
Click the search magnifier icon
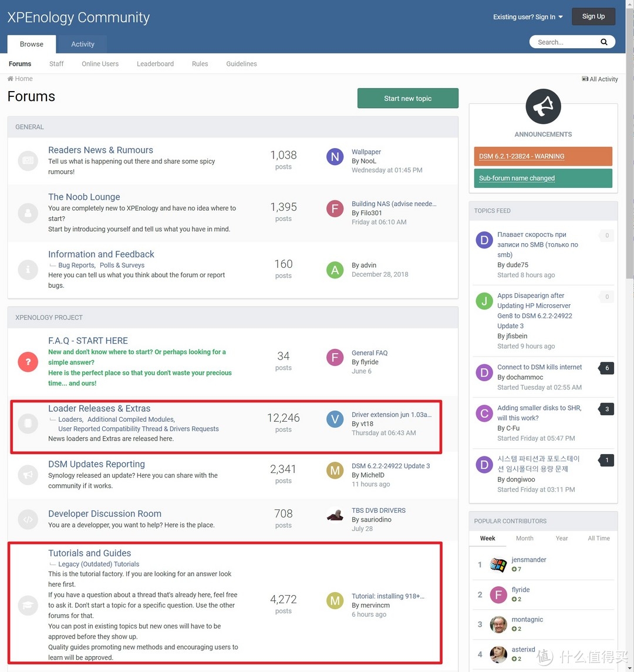pos(603,42)
